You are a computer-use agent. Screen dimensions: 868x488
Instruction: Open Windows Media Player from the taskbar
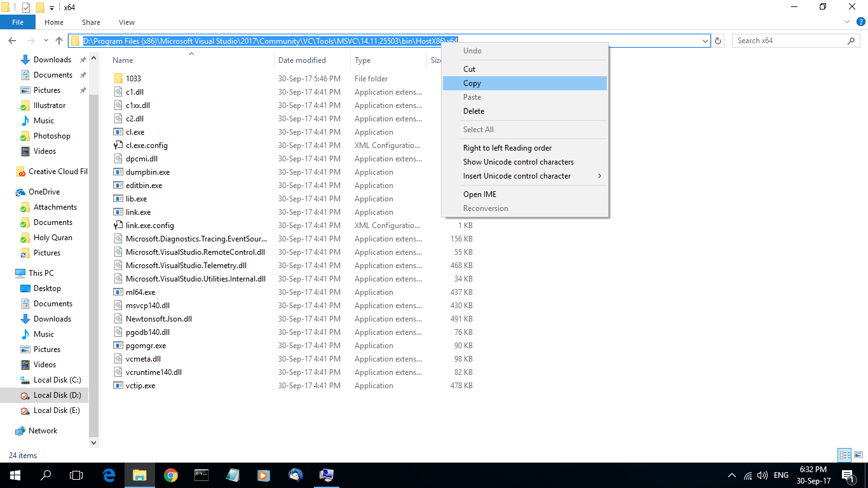coord(262,475)
